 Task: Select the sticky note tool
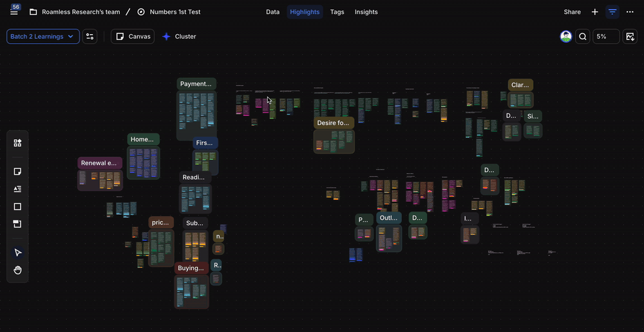coord(17,171)
